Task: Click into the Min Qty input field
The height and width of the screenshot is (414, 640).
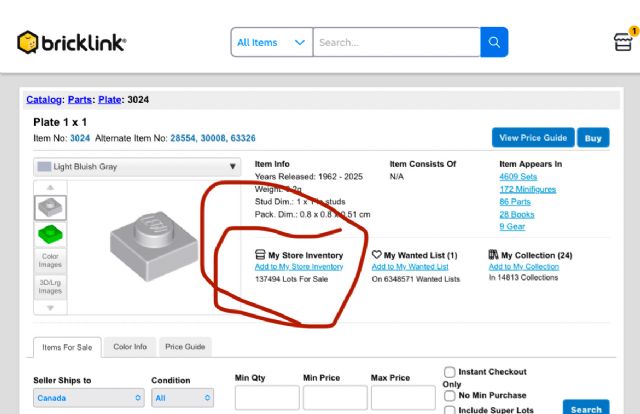Action: (266, 398)
